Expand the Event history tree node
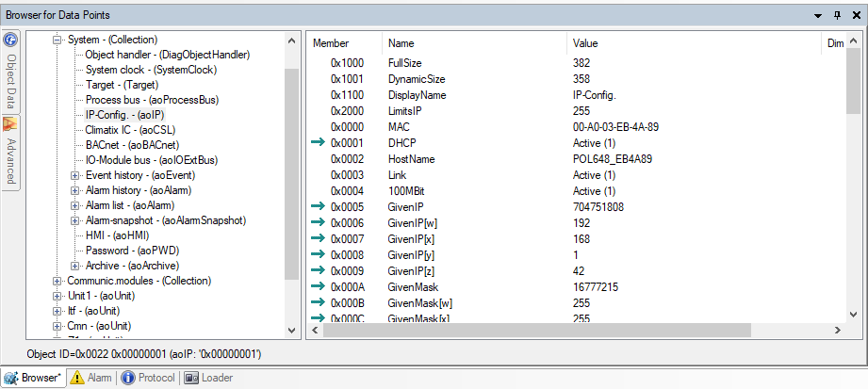 pos(75,175)
